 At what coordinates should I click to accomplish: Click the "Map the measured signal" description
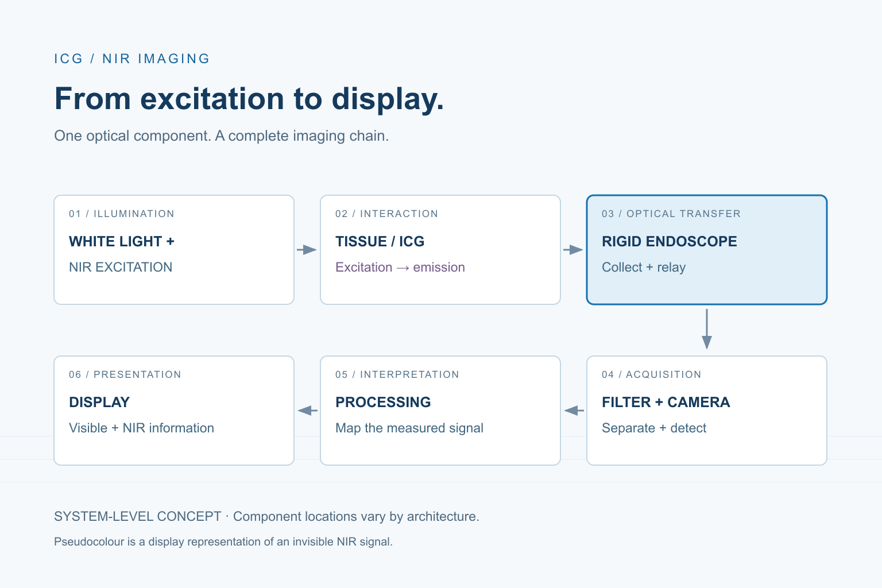pos(409,428)
